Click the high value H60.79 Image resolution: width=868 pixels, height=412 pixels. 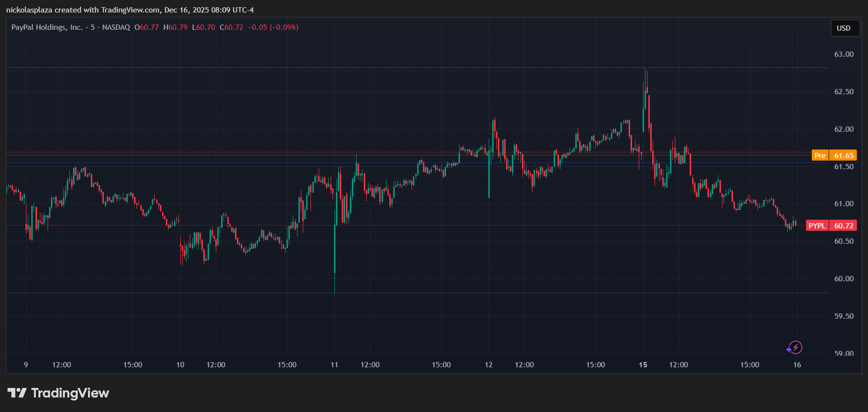coord(175,27)
